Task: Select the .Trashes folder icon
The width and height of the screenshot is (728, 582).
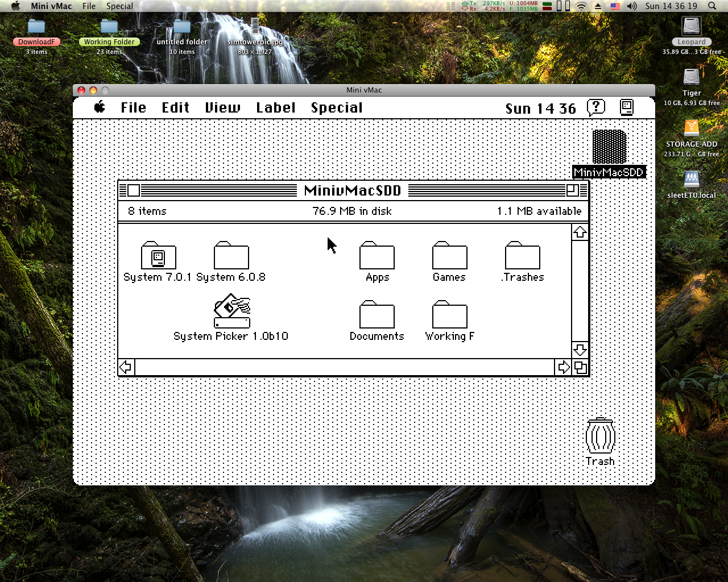Action: click(x=522, y=256)
